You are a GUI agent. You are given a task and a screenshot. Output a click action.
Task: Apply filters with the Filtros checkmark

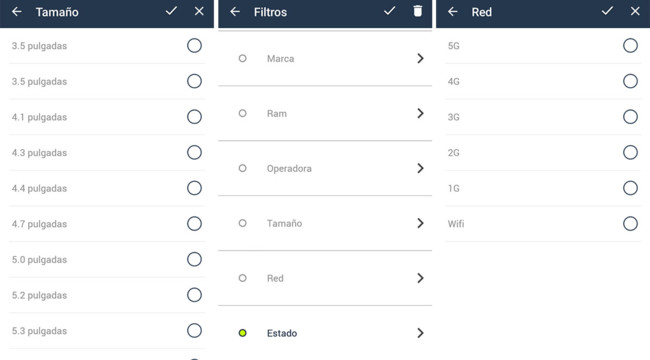point(389,11)
